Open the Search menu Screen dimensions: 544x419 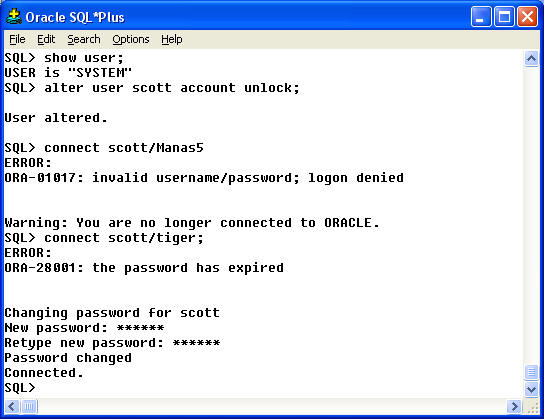click(84, 39)
